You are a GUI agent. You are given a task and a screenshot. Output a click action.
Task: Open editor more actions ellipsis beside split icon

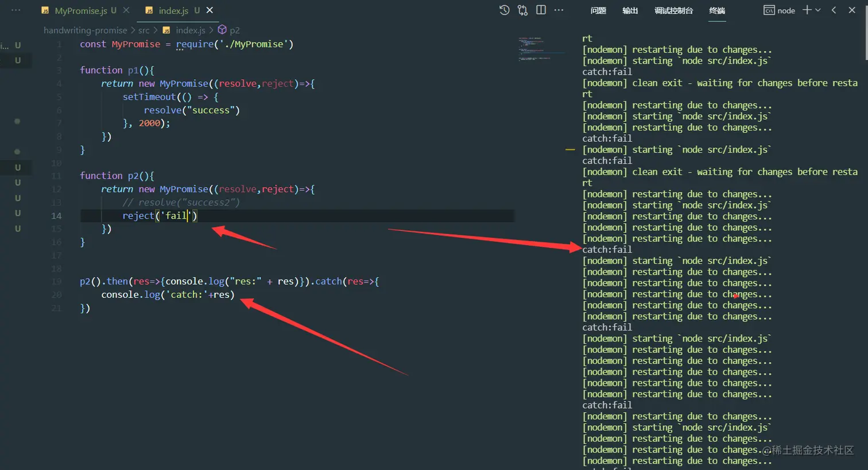(559, 10)
